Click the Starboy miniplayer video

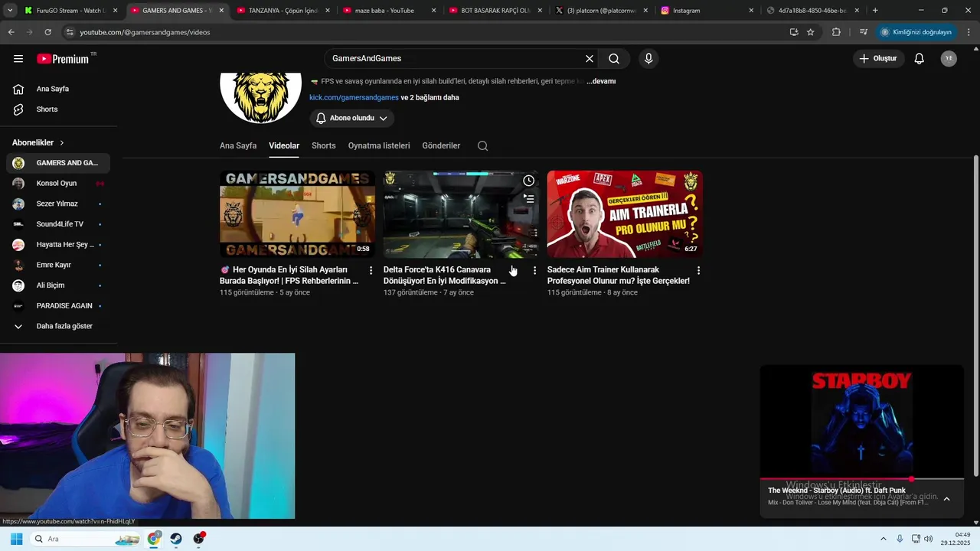(x=861, y=422)
